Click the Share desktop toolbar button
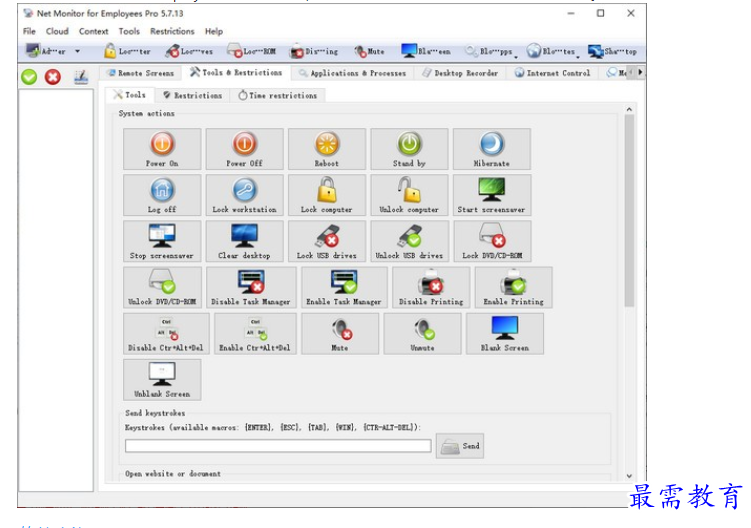This screenshot has width=751, height=528. pos(613,51)
